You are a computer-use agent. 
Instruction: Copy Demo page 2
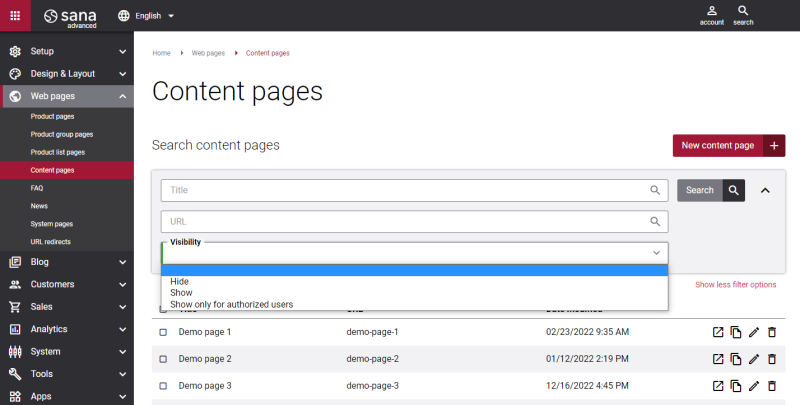(736, 359)
